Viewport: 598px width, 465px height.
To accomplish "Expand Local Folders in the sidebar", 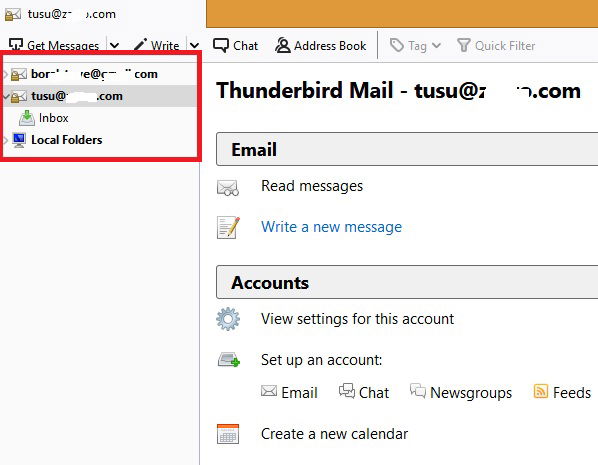I will (x=5, y=140).
